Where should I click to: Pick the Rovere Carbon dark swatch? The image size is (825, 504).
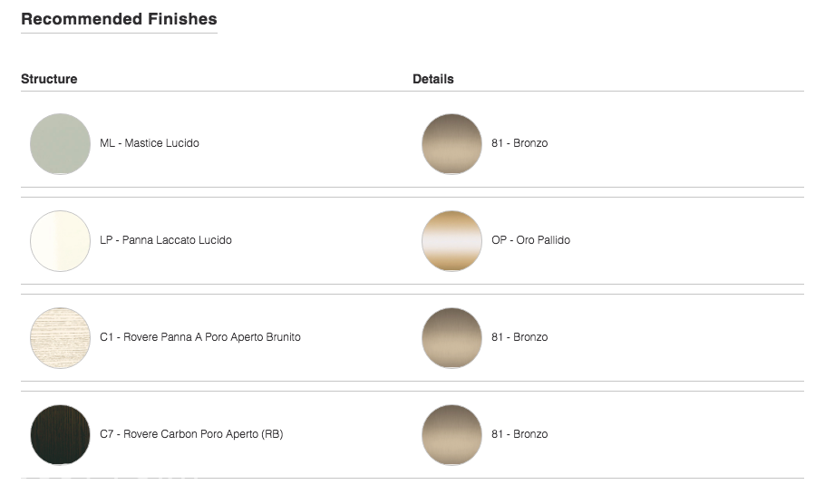(60, 434)
